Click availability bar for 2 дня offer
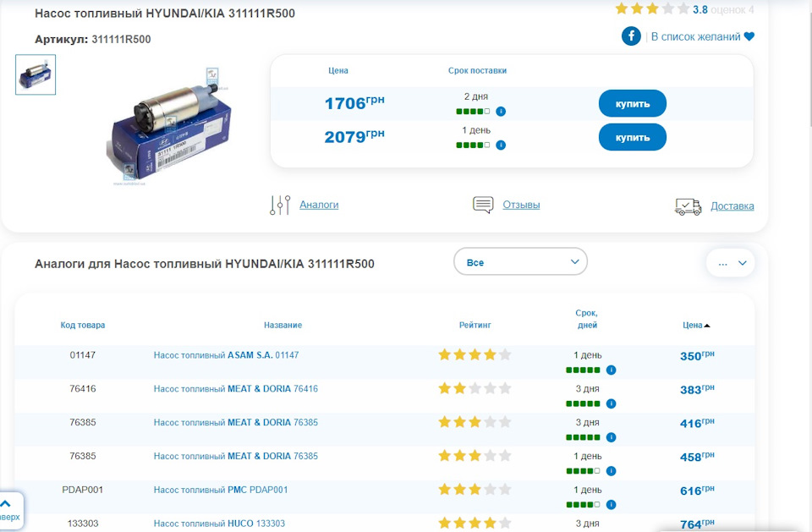812x532 pixels. click(473, 112)
